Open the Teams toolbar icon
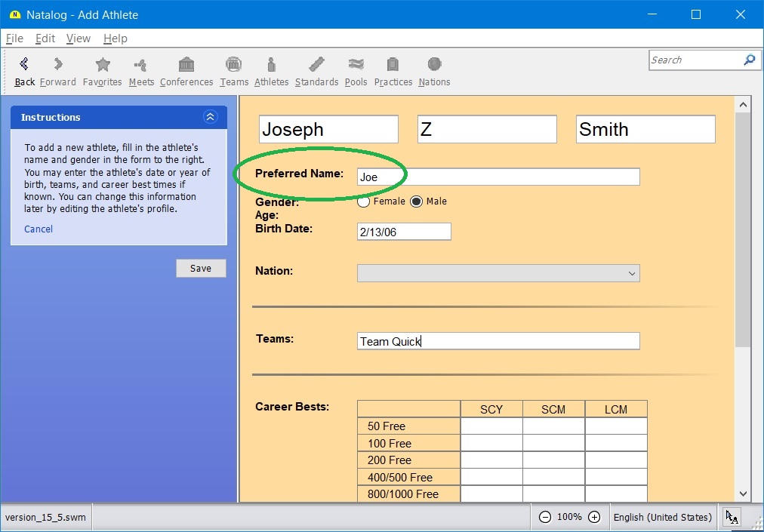 click(x=234, y=65)
